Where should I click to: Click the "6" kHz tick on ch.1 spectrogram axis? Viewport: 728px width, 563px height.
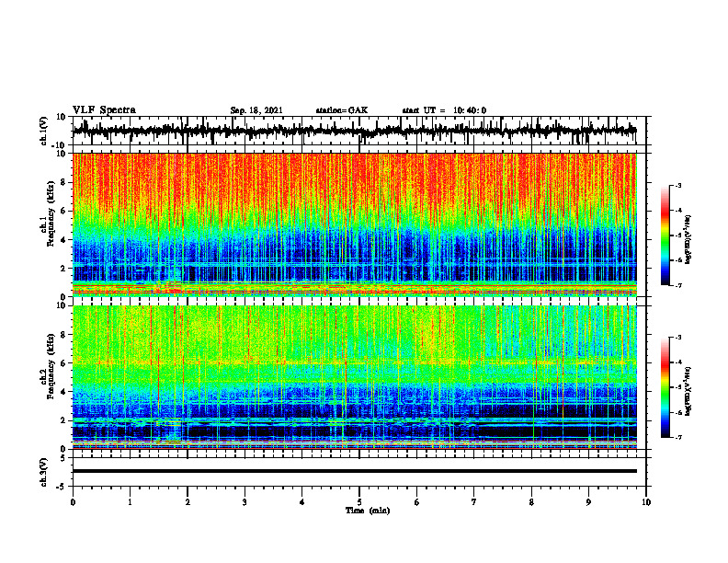pyautogui.click(x=63, y=212)
